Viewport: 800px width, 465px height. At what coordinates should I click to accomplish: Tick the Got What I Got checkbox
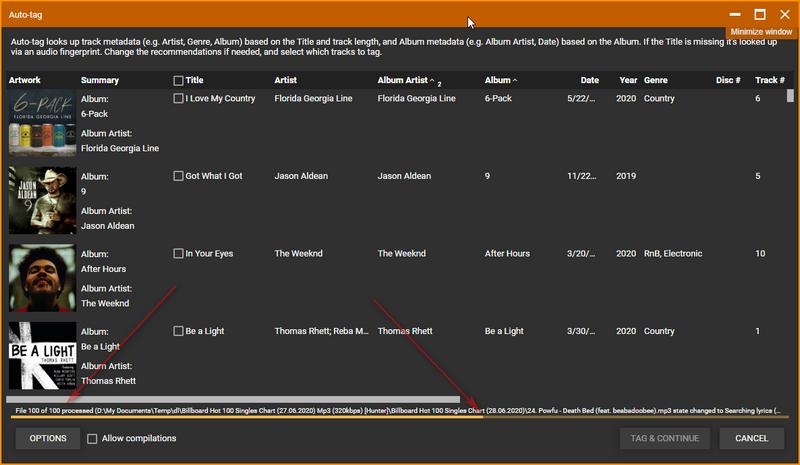click(178, 176)
